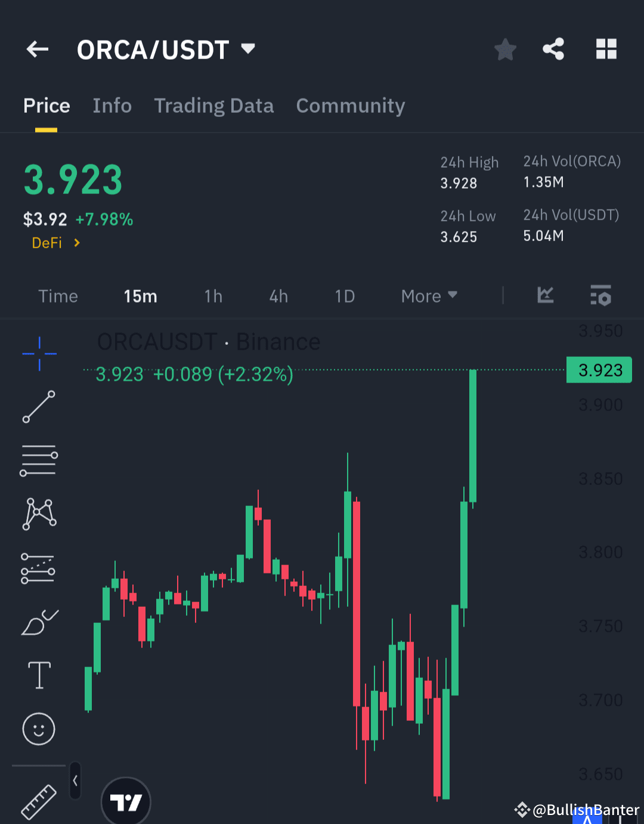Expand the More intervals dropdown

[429, 296]
